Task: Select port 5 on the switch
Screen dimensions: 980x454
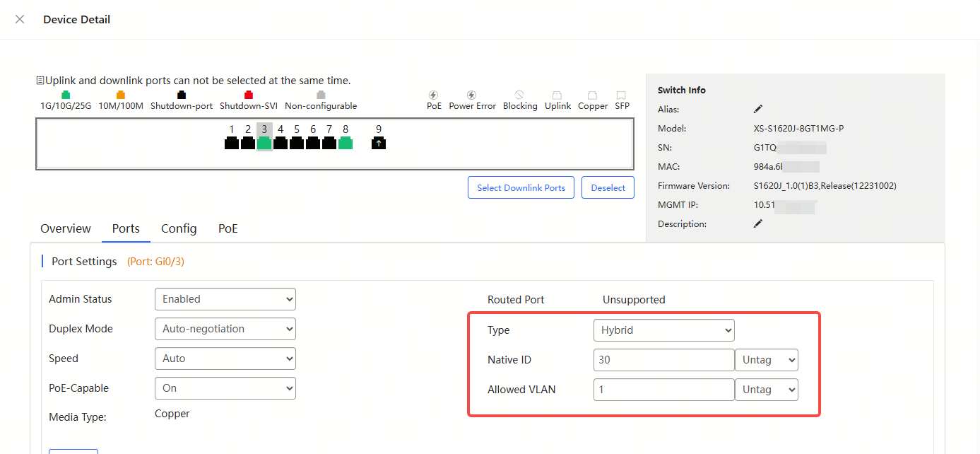Action: click(297, 143)
